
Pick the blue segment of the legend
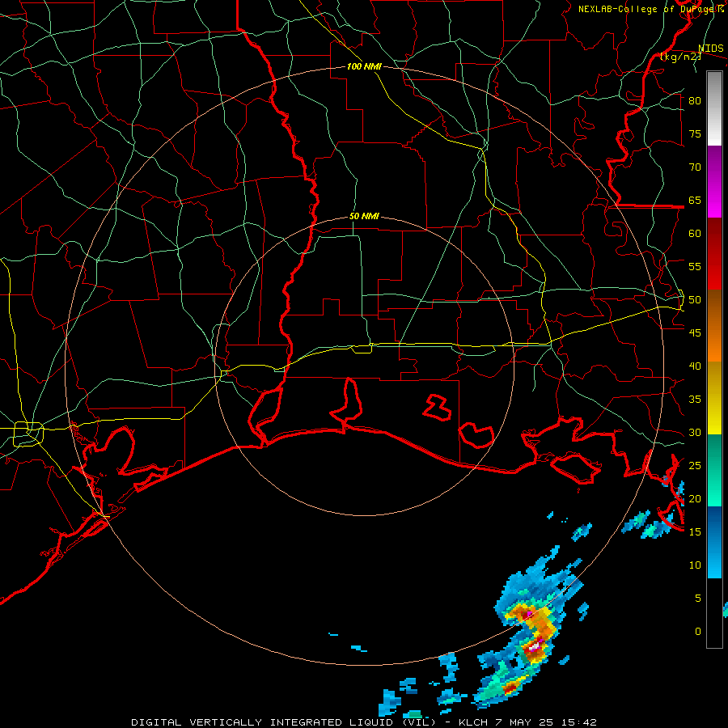click(714, 542)
